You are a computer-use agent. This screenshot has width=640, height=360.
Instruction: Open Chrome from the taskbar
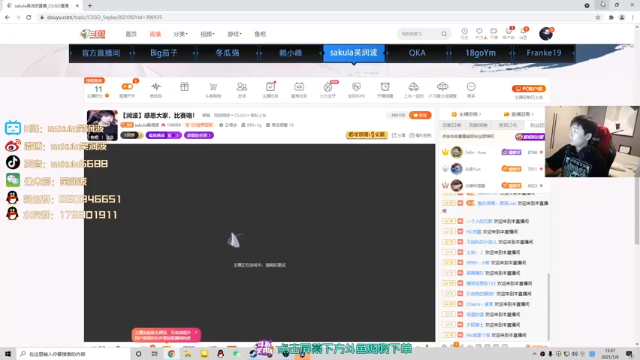point(171,354)
